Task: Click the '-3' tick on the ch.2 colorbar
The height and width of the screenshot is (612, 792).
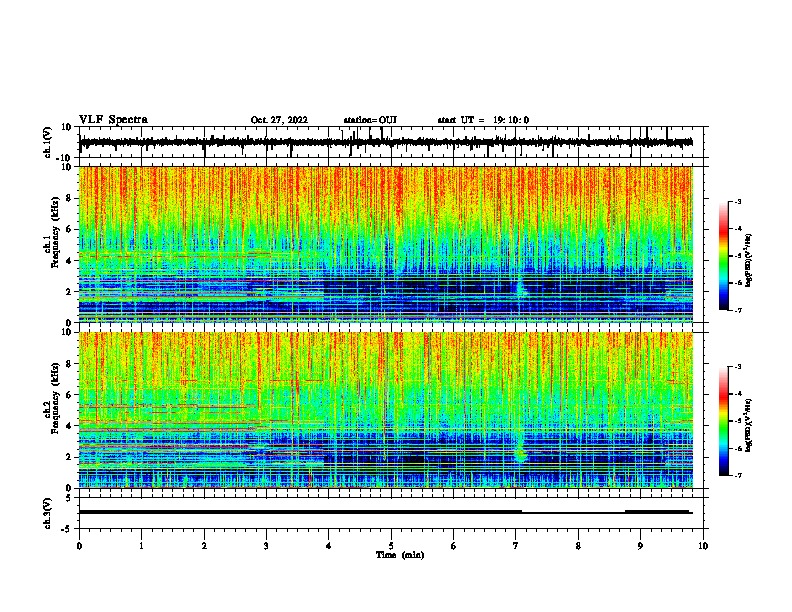Action: (738, 367)
